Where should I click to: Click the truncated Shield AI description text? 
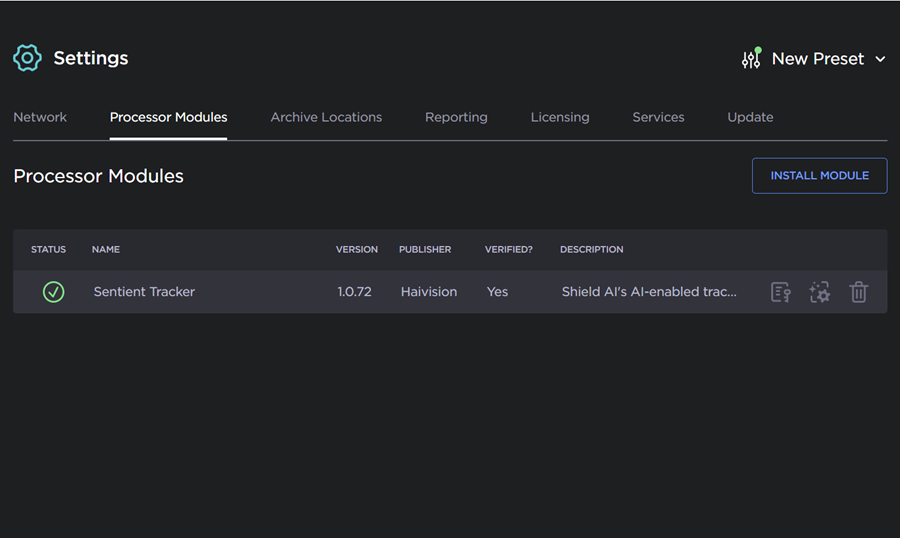649,292
